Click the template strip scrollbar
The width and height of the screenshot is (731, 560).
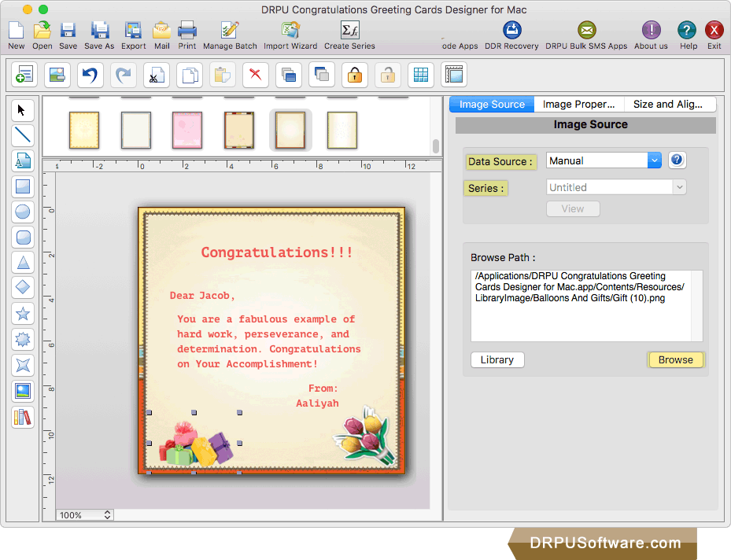point(435,146)
